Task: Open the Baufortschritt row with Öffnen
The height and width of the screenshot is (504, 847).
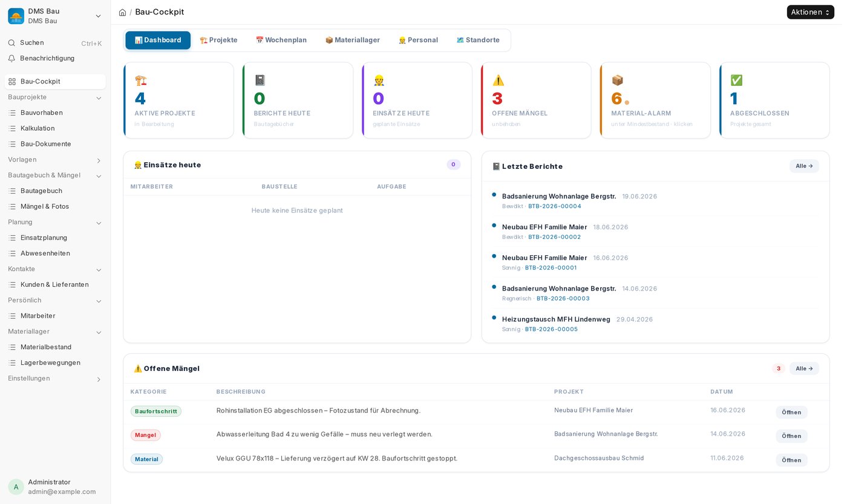Action: (791, 412)
